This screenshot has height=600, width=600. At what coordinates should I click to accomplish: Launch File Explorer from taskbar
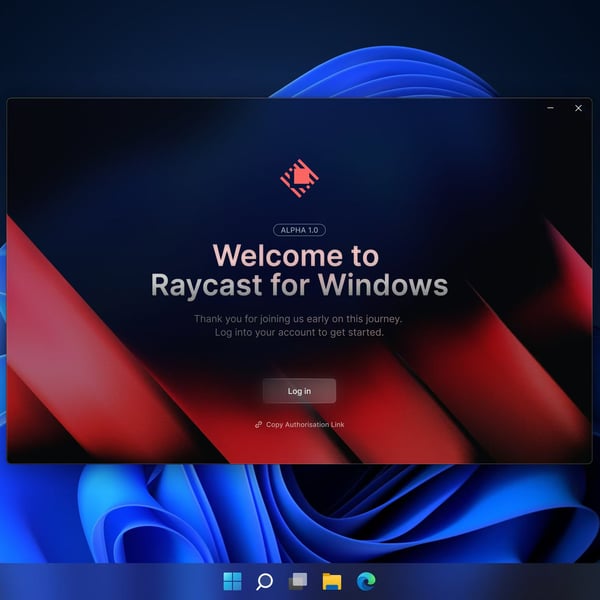pos(332,581)
